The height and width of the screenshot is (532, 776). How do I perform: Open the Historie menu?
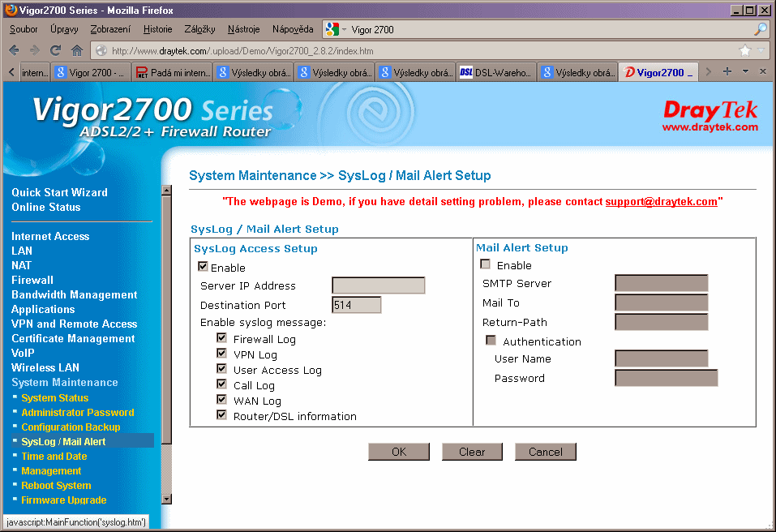tap(157, 29)
